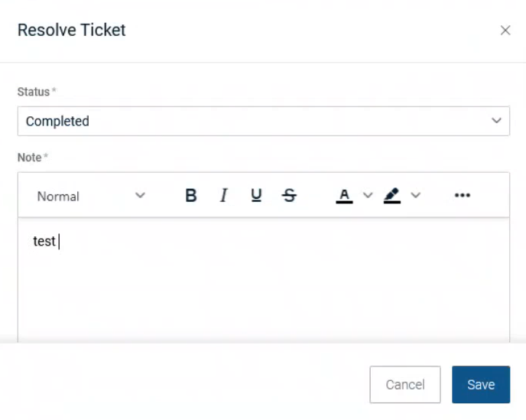The width and height of the screenshot is (526, 420).
Task: Close the Resolve Ticket dialog
Action: tap(505, 31)
